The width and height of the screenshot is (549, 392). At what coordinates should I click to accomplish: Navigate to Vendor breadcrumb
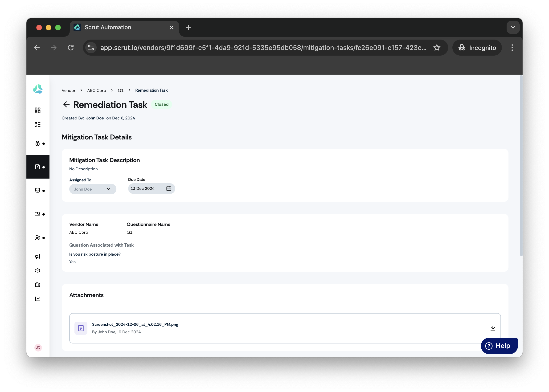coord(69,90)
